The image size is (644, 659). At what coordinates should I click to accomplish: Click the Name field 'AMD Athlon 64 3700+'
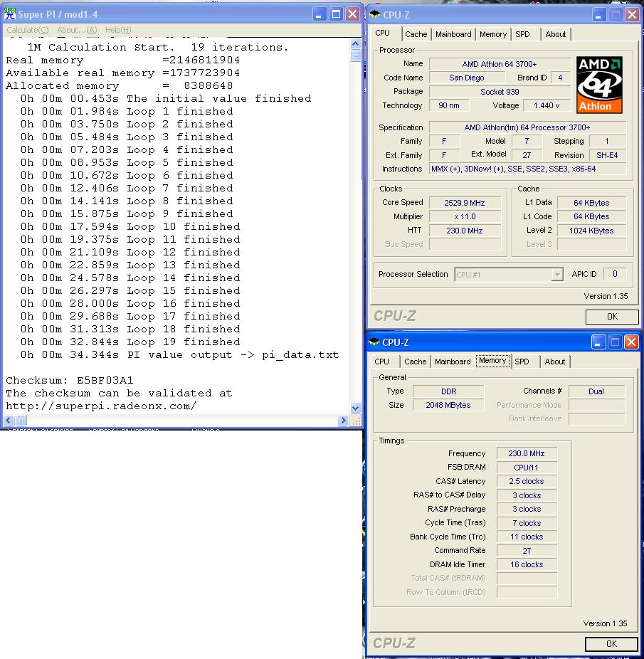point(500,64)
